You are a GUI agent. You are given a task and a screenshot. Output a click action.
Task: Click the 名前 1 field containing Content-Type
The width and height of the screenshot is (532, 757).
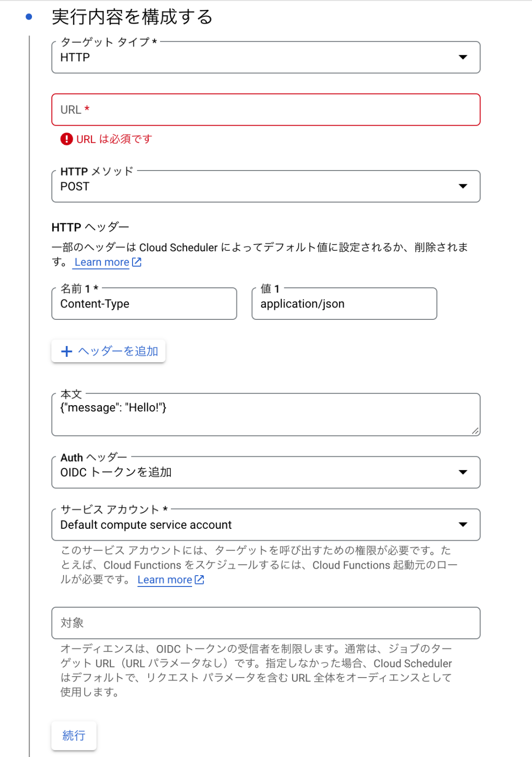[144, 304]
